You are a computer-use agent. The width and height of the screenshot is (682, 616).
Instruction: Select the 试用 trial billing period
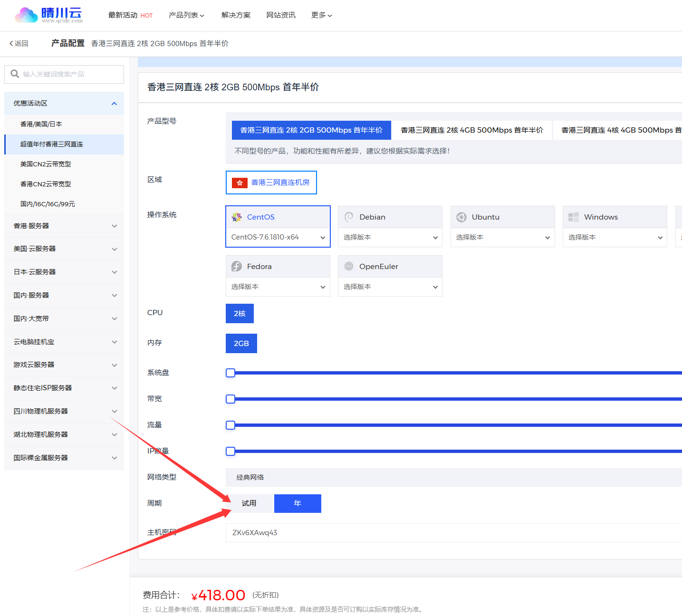[x=249, y=503]
